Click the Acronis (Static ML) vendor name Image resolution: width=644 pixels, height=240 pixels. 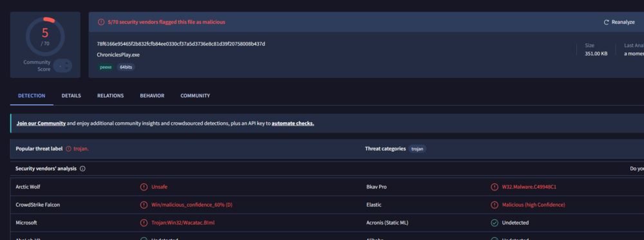tap(387, 223)
